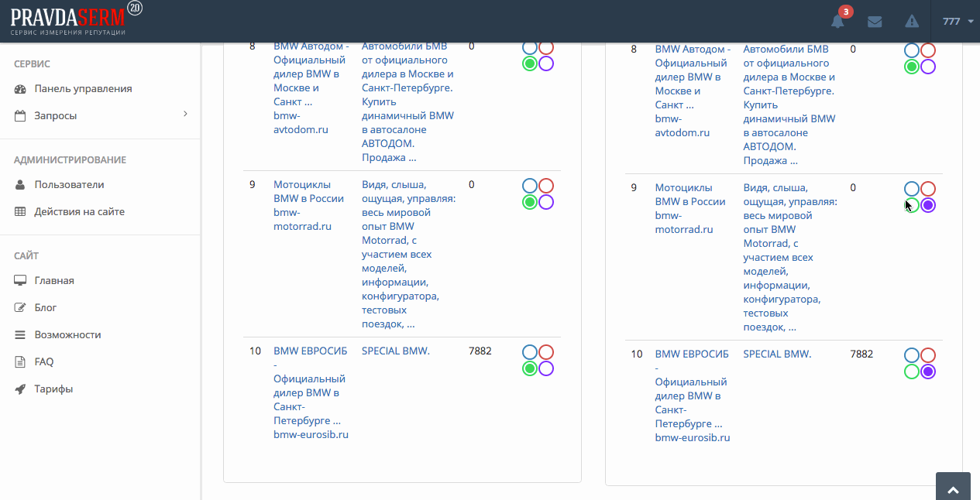Open Действия на сайте menu item
The height and width of the screenshot is (500, 980).
coord(79,212)
